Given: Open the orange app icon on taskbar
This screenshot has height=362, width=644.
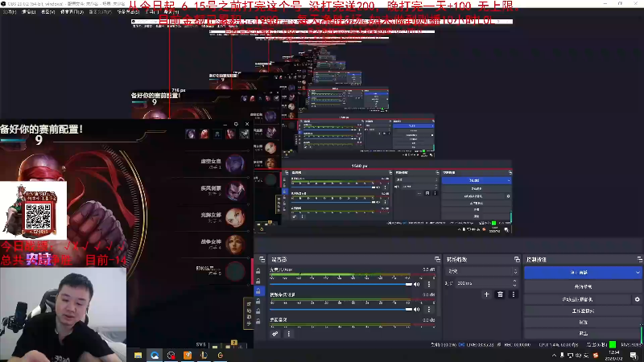Looking at the screenshot, I should tap(188, 355).
